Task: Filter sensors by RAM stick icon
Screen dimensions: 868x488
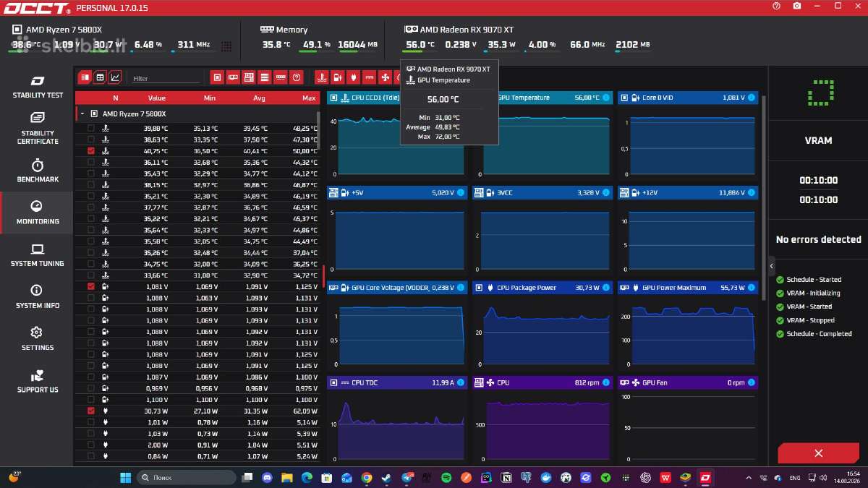Action: (281, 77)
